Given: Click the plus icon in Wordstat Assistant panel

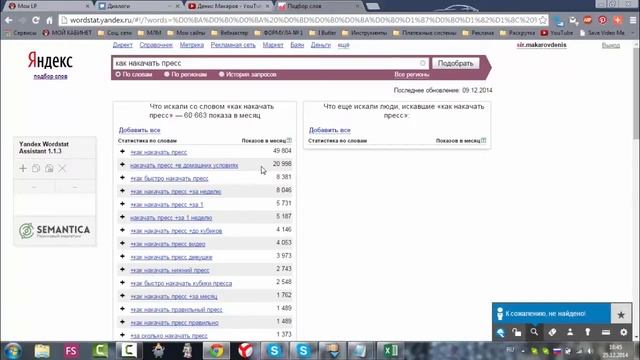Looking at the screenshot, I should pyautogui.click(x=23, y=168).
